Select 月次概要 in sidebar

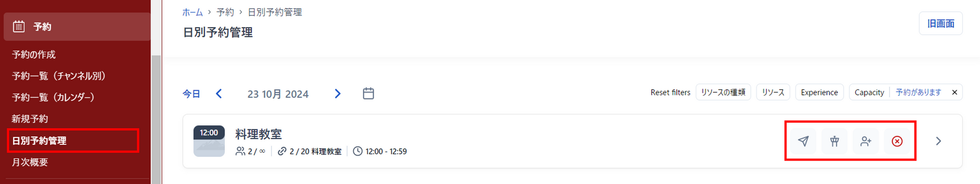[x=30, y=163]
